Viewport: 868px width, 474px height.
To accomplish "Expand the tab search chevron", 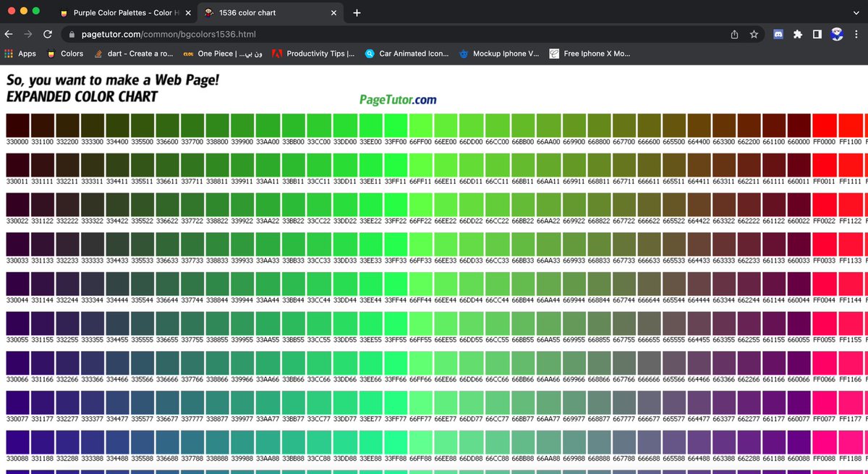I will pyautogui.click(x=856, y=13).
